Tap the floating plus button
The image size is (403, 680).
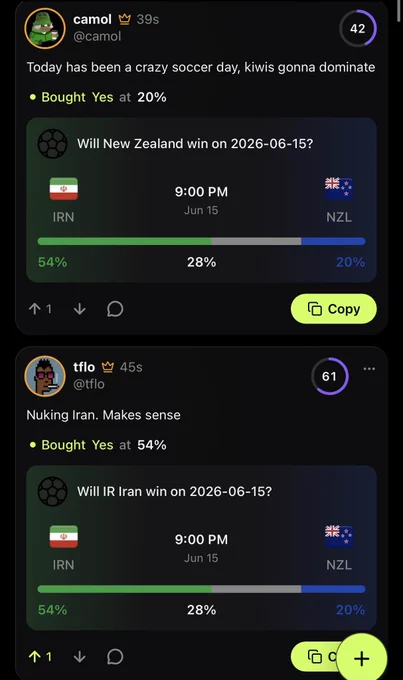pyautogui.click(x=361, y=658)
